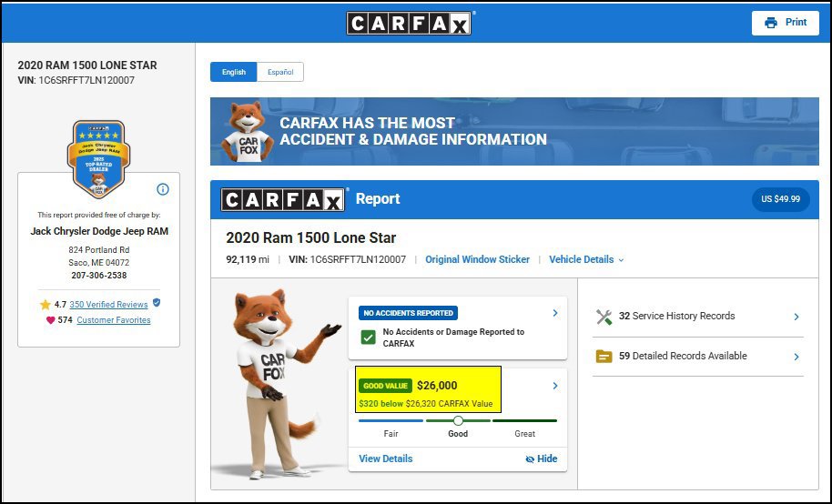Viewport: 832px width, 504px height.
Task: Click the yellow star rating icon
Action: coord(46,305)
